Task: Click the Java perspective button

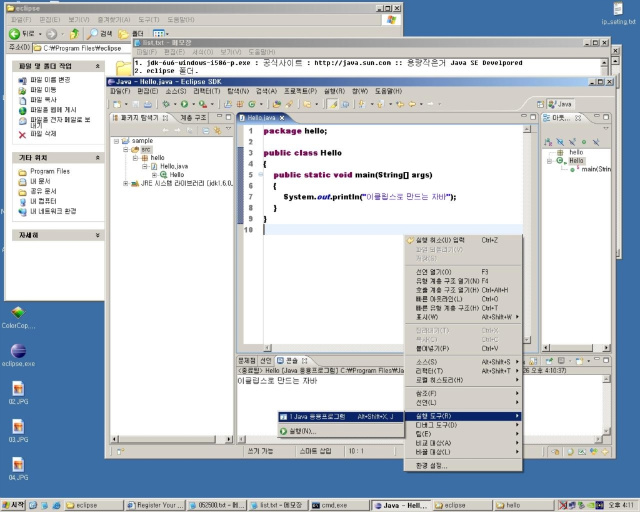Action: 560,105
